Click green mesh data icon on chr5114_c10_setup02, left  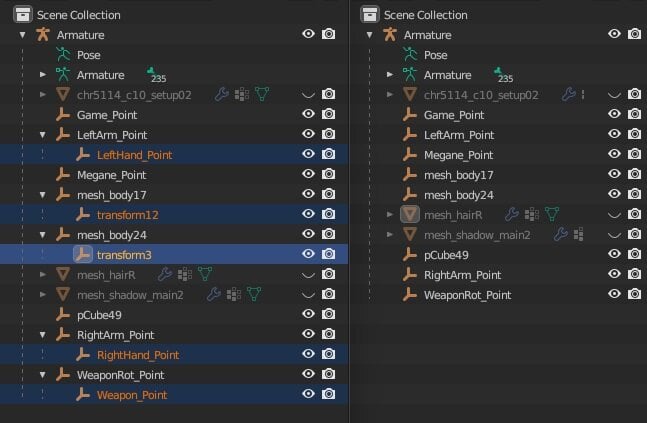point(262,95)
